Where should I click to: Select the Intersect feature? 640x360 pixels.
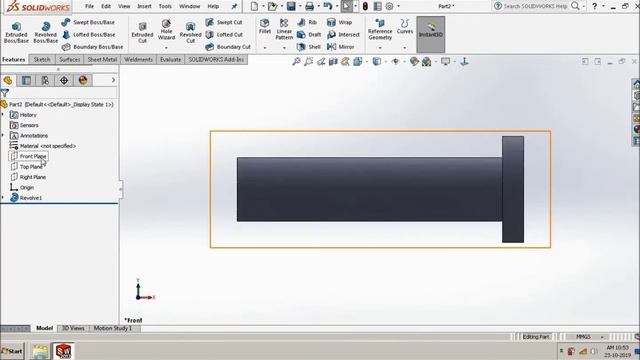344,35
